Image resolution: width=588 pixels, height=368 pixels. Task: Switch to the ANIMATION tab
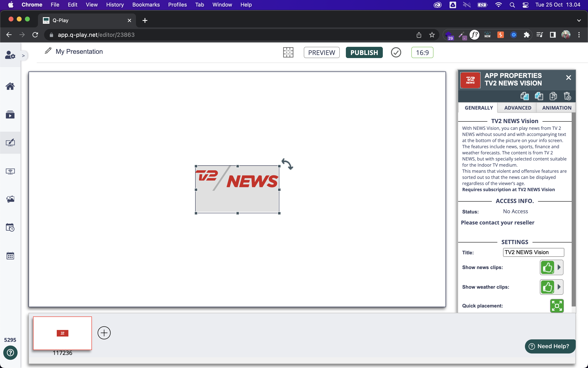[x=556, y=108]
